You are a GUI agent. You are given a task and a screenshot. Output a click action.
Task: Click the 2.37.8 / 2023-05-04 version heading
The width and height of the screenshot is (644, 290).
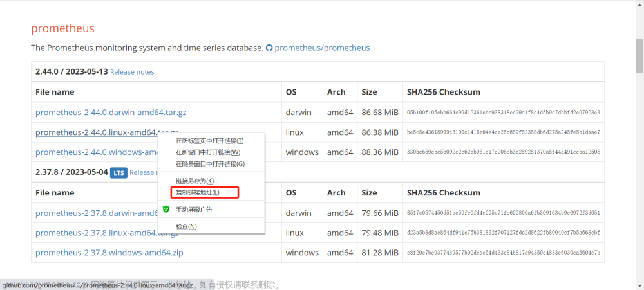[71, 172]
